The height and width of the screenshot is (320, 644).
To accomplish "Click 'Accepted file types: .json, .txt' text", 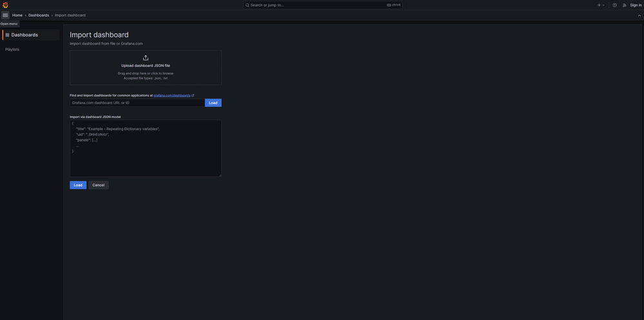I will point(146,78).
